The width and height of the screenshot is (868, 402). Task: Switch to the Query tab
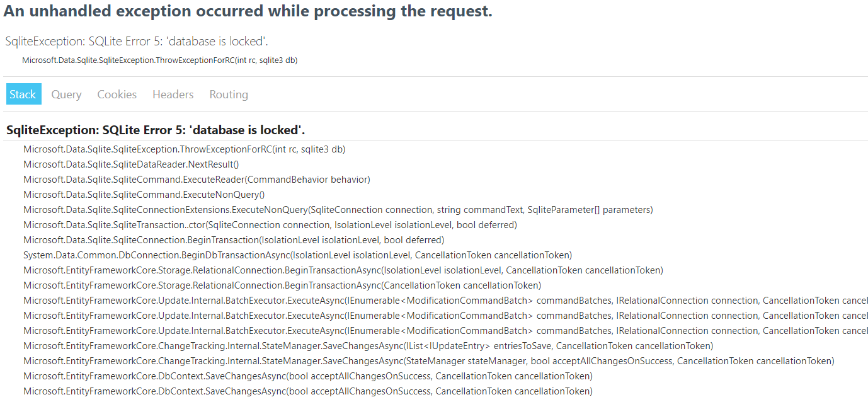pos(66,94)
